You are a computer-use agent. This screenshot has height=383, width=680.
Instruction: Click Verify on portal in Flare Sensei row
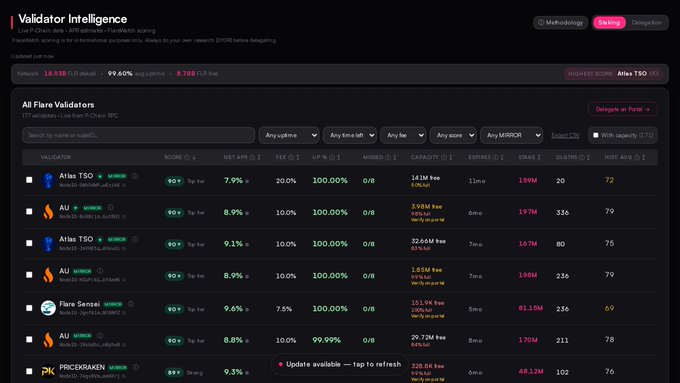427,316
